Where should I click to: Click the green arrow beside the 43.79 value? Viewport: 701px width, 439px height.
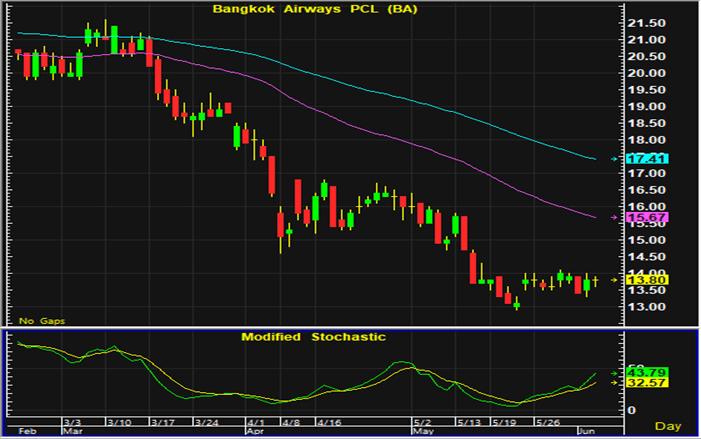(614, 373)
